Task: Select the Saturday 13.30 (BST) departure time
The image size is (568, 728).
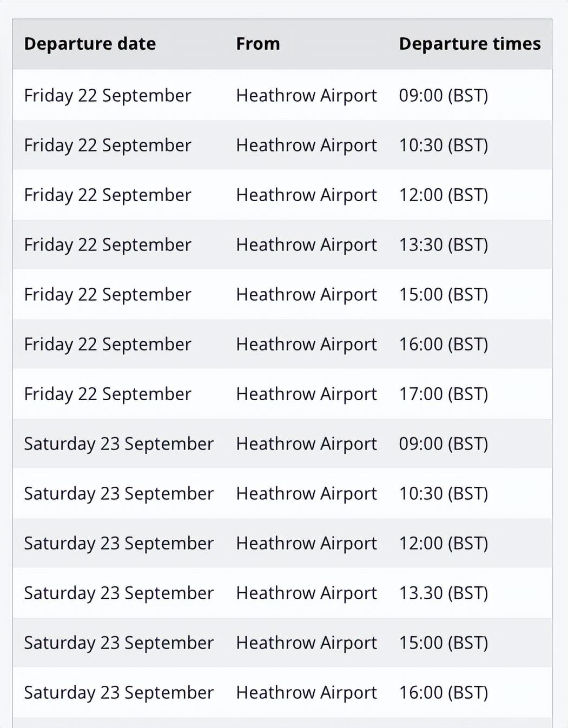Action: 444,593
